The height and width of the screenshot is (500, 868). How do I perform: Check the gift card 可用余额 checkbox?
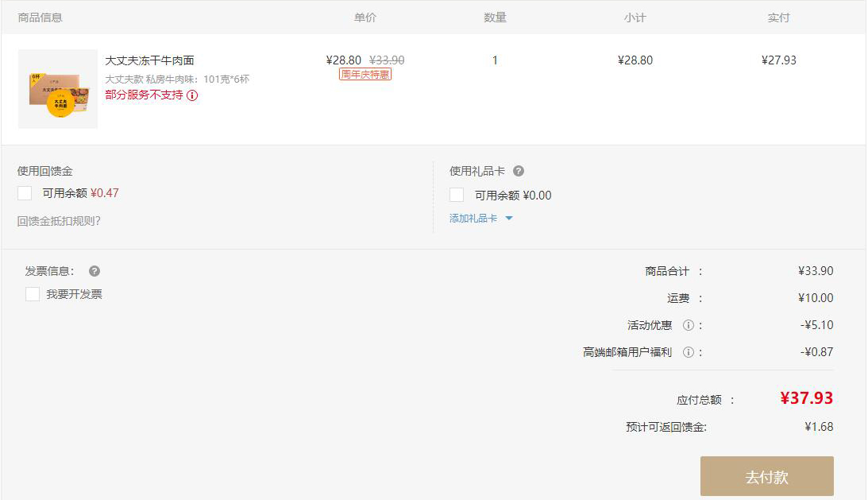coord(457,195)
